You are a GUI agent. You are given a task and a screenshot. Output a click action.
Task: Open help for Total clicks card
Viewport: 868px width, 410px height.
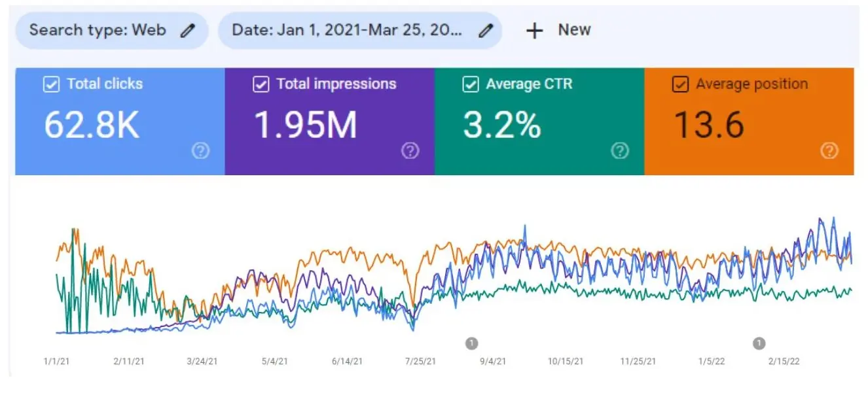click(200, 151)
